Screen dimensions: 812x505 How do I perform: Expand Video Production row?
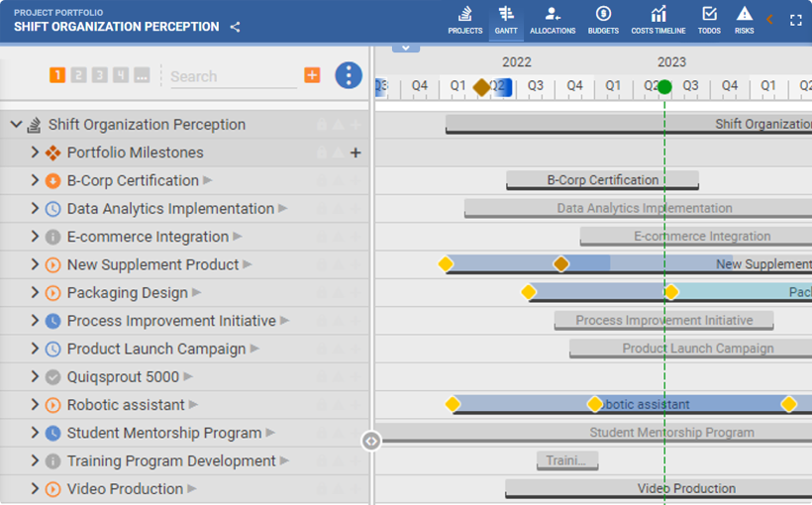tap(35, 488)
